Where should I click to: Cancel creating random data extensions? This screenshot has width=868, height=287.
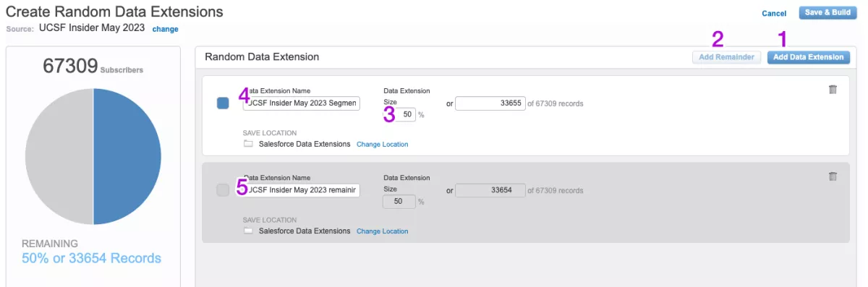point(774,14)
